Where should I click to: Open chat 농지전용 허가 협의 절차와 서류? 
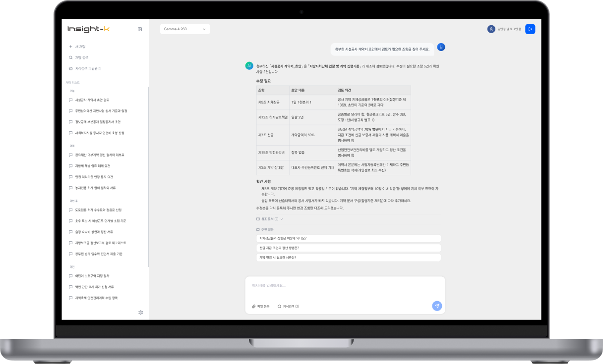click(x=96, y=188)
